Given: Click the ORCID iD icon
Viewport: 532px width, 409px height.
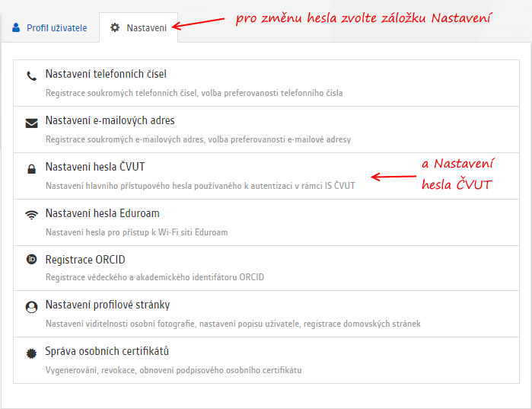Looking at the screenshot, I should point(31,260).
